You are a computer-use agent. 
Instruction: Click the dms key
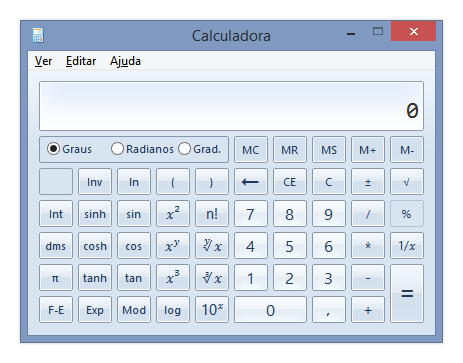(56, 246)
